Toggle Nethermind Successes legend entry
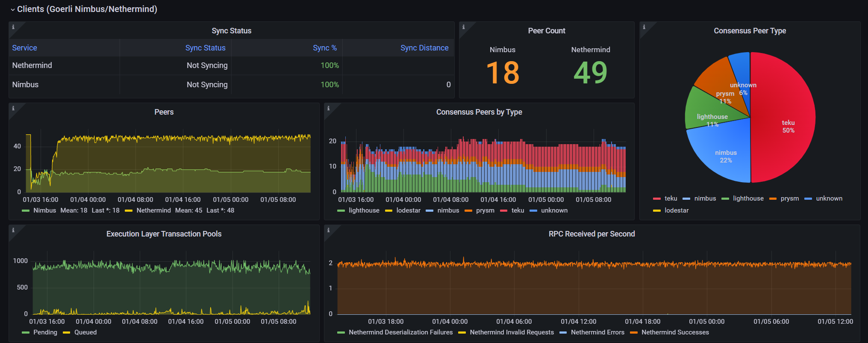This screenshot has width=868, height=343. tap(675, 332)
